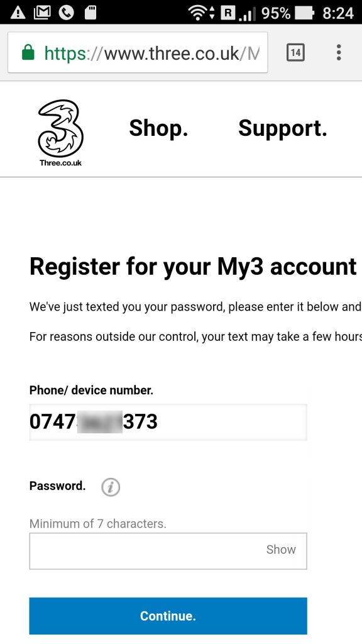Focus the Password input field
362x644 pixels.
coord(168,551)
